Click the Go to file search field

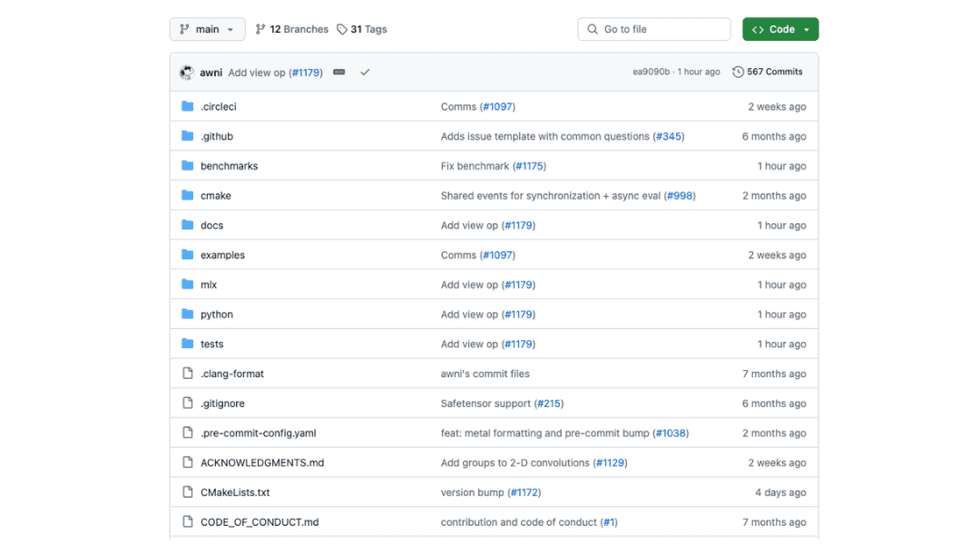(x=653, y=29)
